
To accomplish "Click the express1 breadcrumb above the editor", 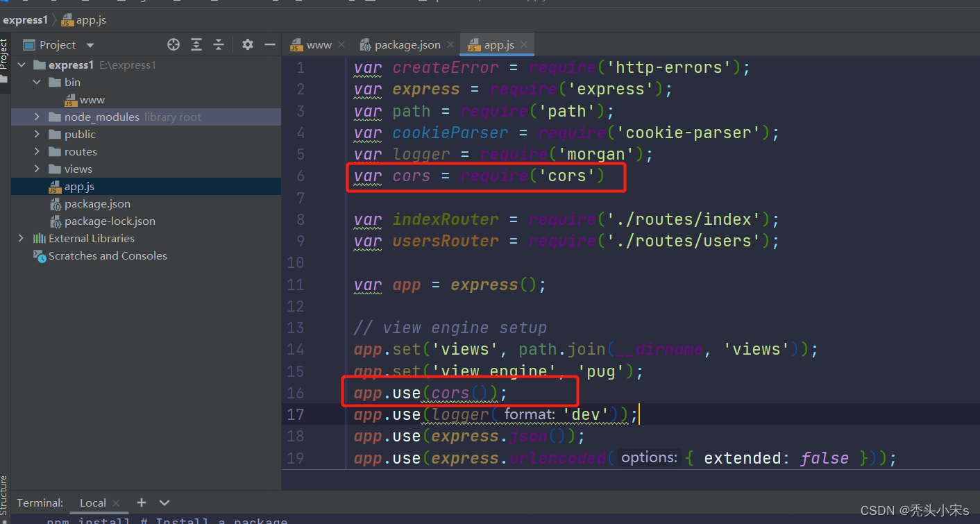I will click(25, 19).
